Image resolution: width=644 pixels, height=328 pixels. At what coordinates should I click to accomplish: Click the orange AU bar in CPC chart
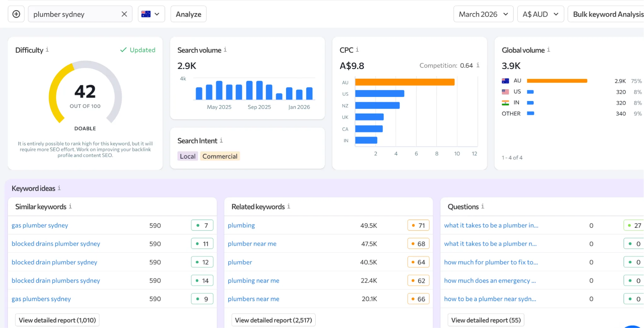[x=405, y=82]
